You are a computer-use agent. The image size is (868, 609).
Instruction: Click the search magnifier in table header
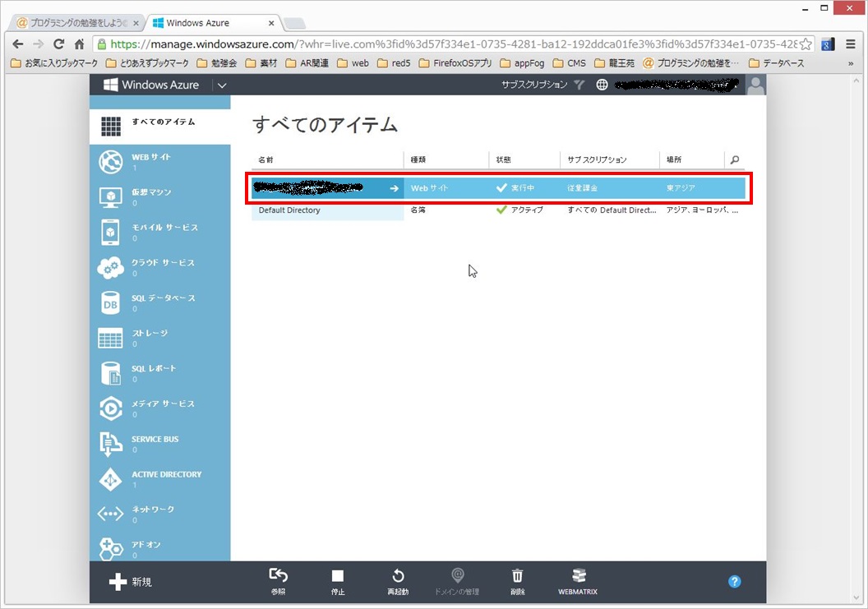735,160
